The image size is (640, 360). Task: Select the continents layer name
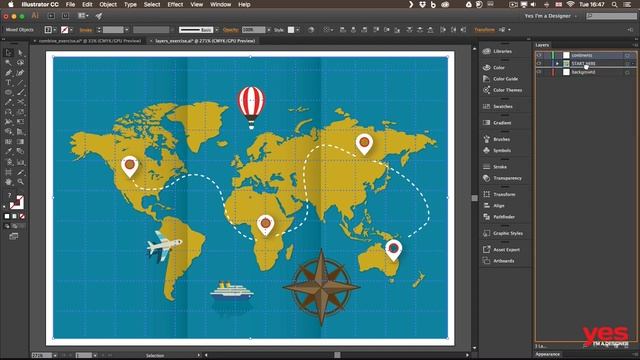[x=582, y=55]
